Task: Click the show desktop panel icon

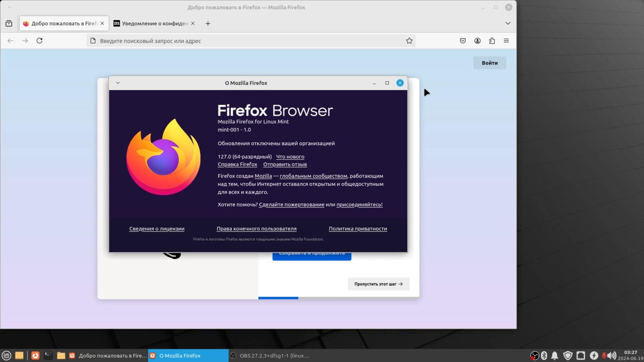Action: click(x=19, y=355)
